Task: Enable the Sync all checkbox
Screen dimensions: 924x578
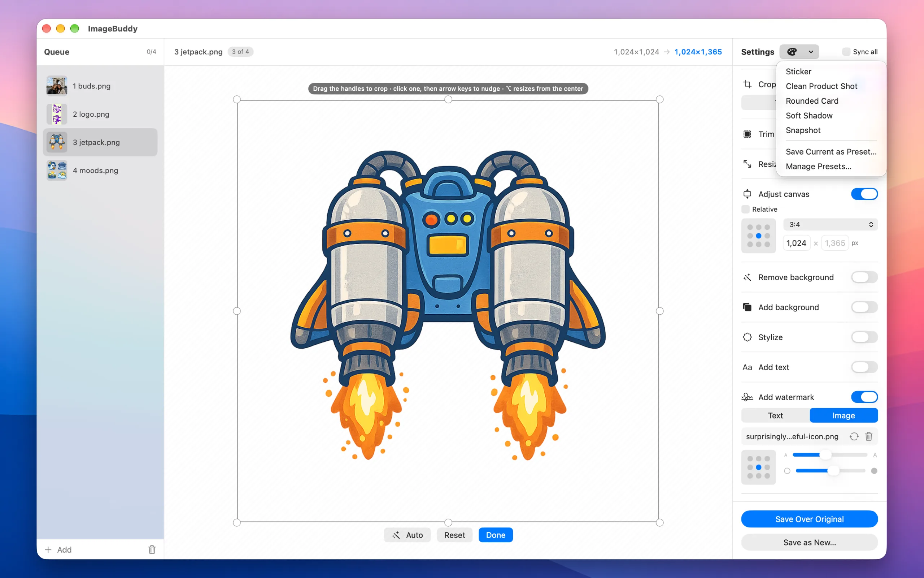Action: tap(846, 52)
